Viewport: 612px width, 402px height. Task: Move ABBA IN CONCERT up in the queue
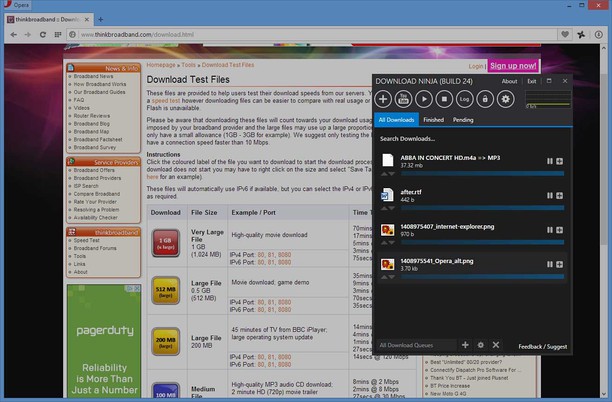[x=384, y=174]
